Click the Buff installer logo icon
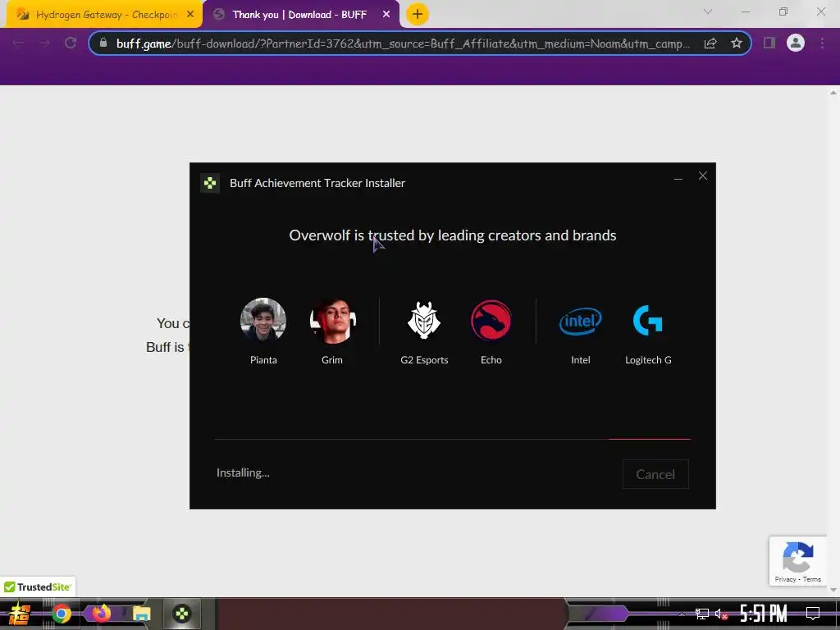The image size is (840, 630). tap(210, 183)
